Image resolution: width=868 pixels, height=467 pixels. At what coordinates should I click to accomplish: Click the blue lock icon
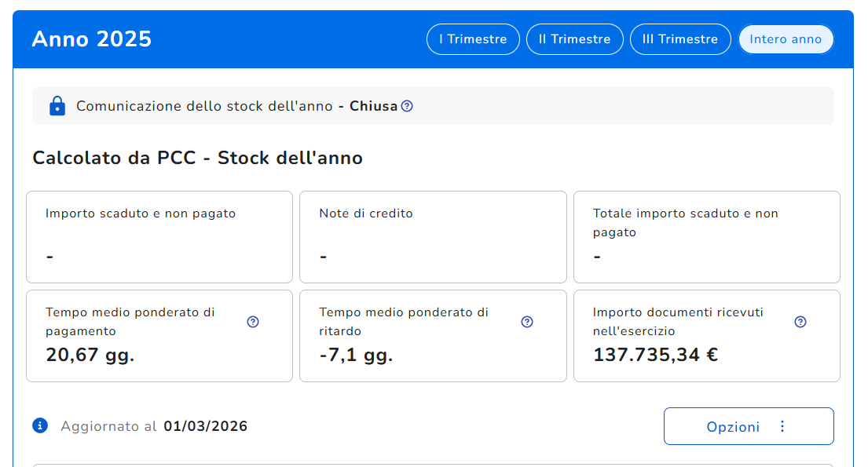pyautogui.click(x=57, y=106)
